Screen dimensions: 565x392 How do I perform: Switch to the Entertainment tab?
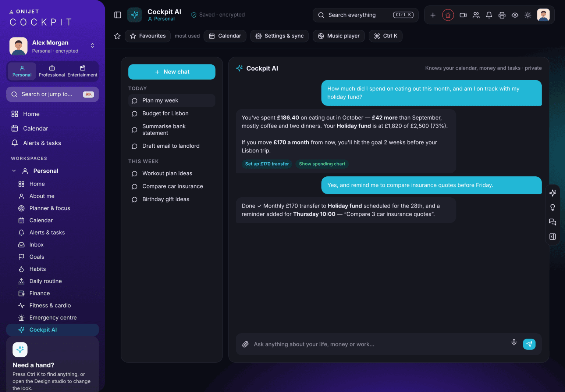[82, 71]
